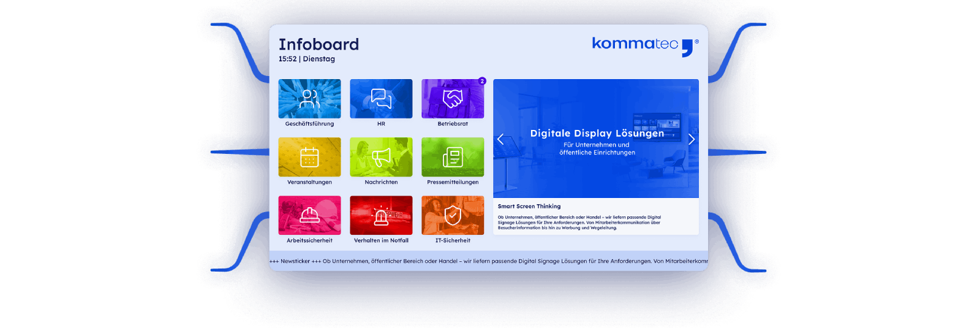Open the IT-Sicherheit shield tile
The height and width of the screenshot is (328, 980).
pos(453,215)
